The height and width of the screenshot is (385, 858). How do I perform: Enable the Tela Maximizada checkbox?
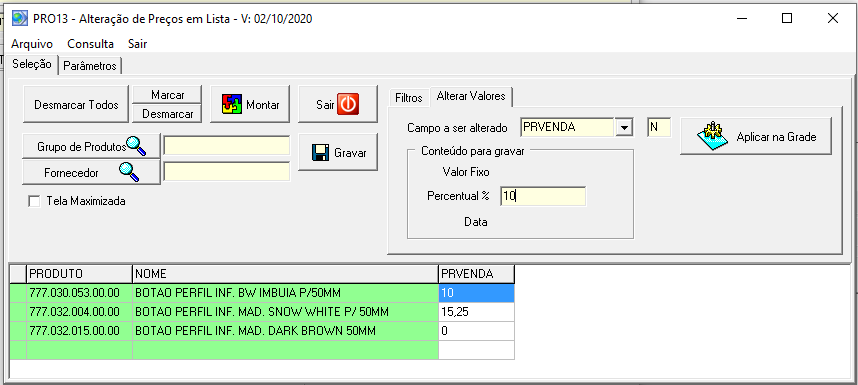click(34, 201)
